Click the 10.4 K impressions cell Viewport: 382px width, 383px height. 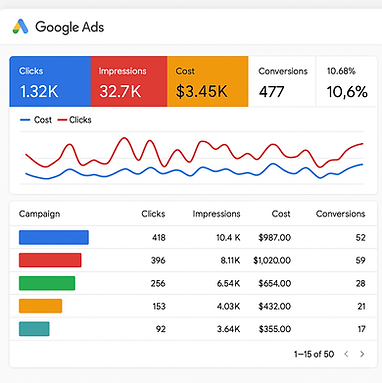pyautogui.click(x=228, y=237)
